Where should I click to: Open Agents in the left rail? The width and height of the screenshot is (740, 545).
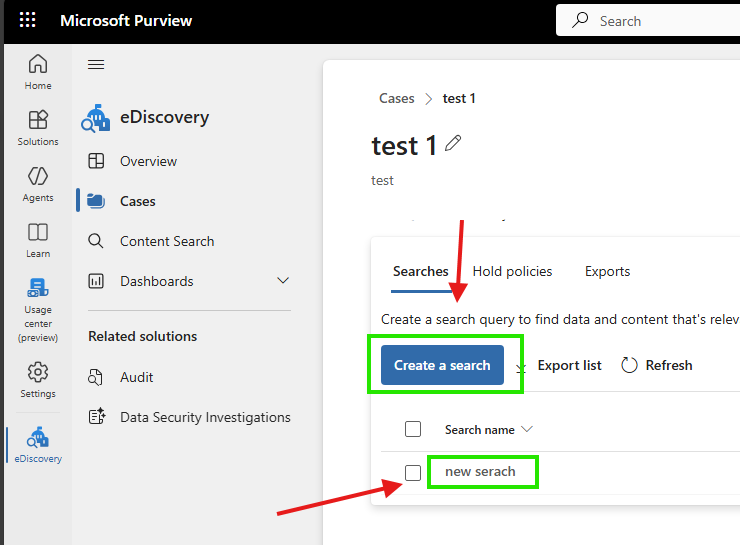[38, 183]
